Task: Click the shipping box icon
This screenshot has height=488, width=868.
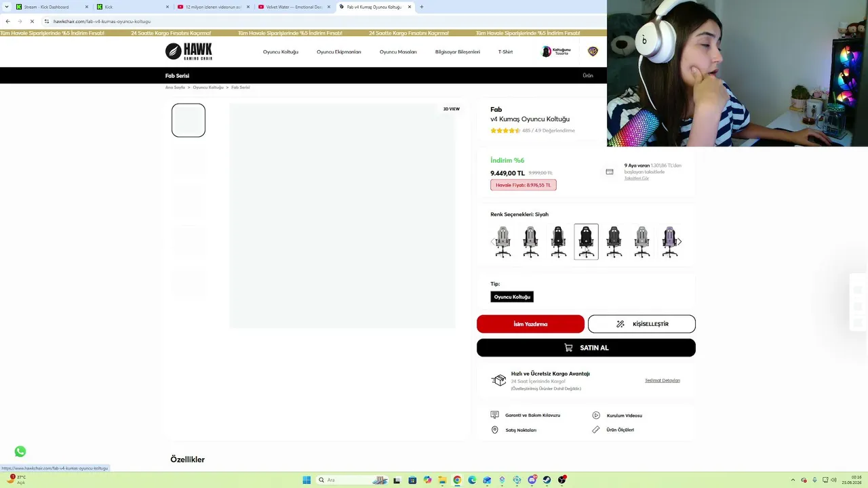Action: click(498, 380)
